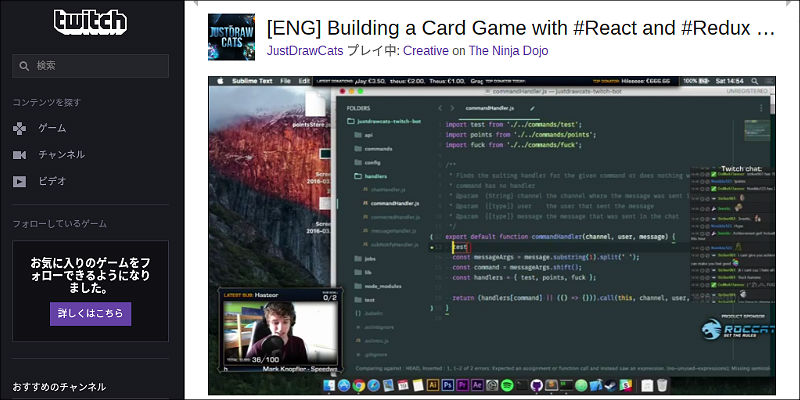Expand the lib folder
The width and height of the screenshot is (800, 400).
[x=363, y=272]
